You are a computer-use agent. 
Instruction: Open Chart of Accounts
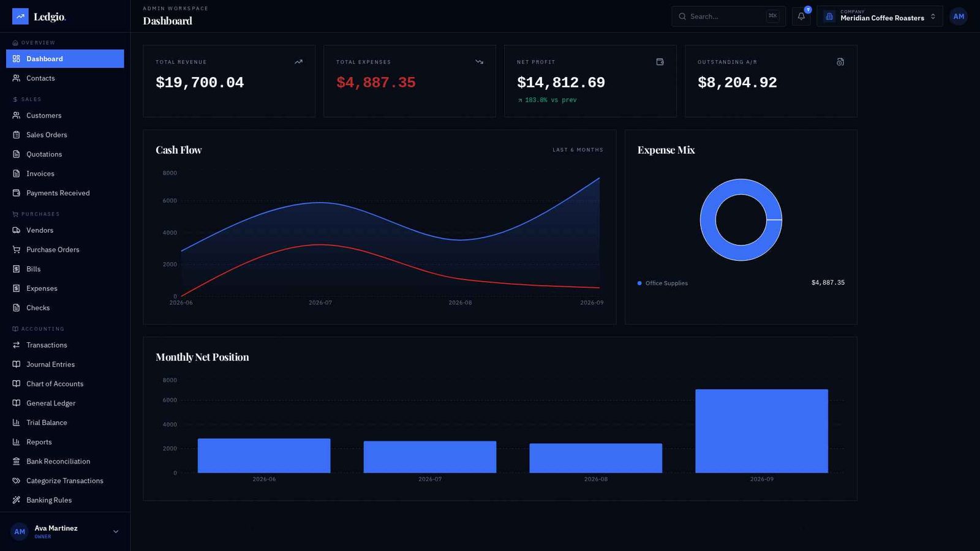tap(65, 384)
